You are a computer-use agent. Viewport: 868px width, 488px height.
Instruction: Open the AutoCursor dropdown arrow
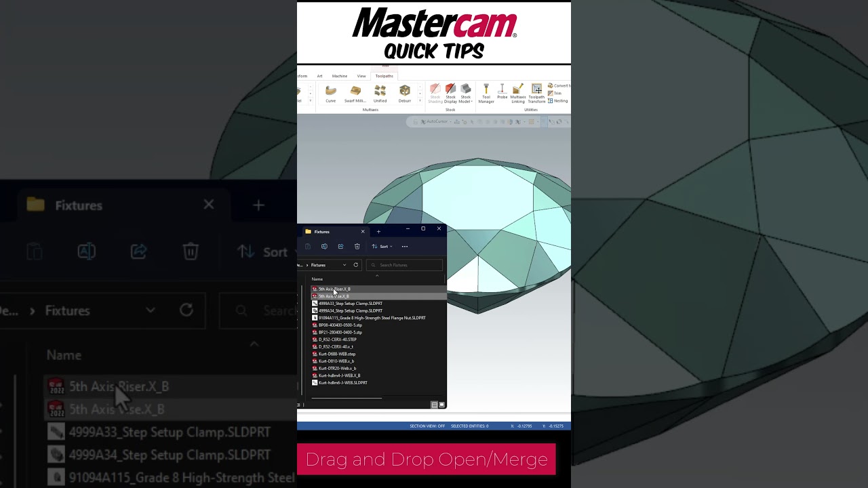click(x=451, y=122)
